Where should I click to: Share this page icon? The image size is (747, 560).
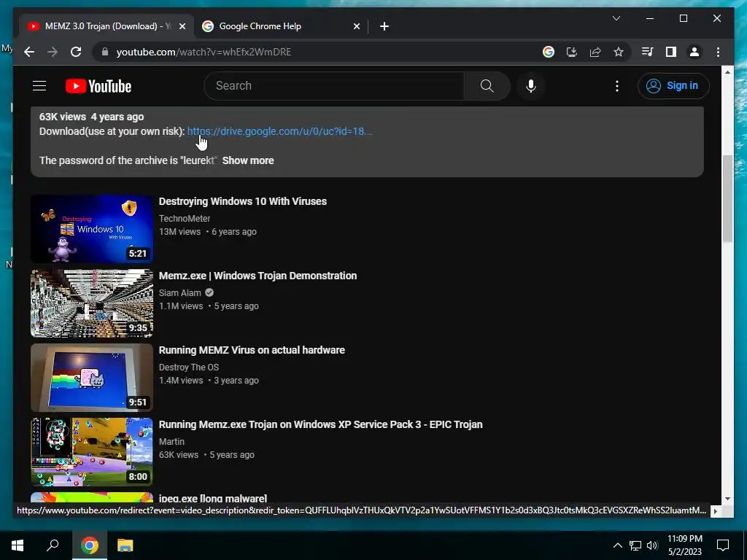pyautogui.click(x=595, y=52)
